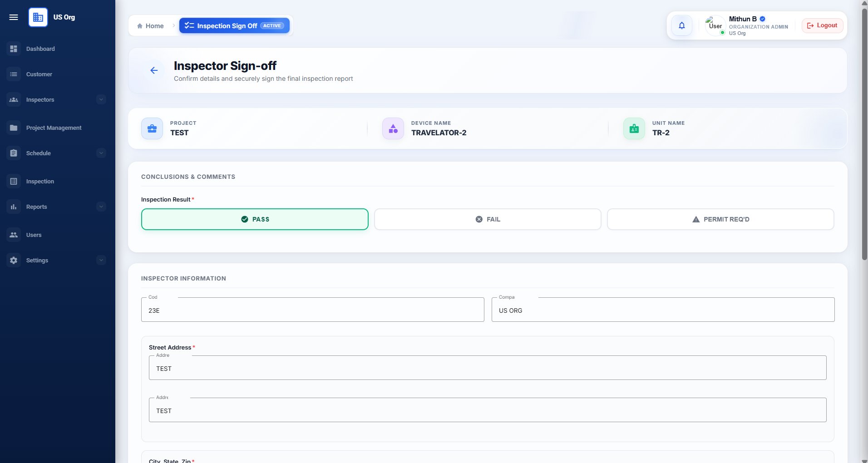Open notifications bell icon

tap(681, 25)
